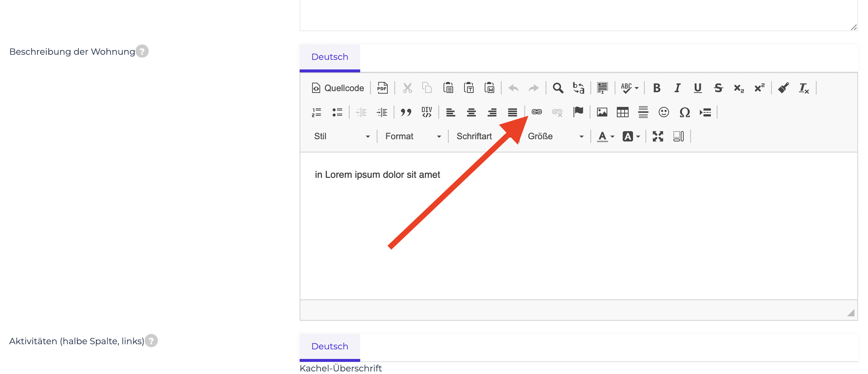Open the Größe size dropdown
Viewport: 868px width, 374px height.
pos(556,136)
